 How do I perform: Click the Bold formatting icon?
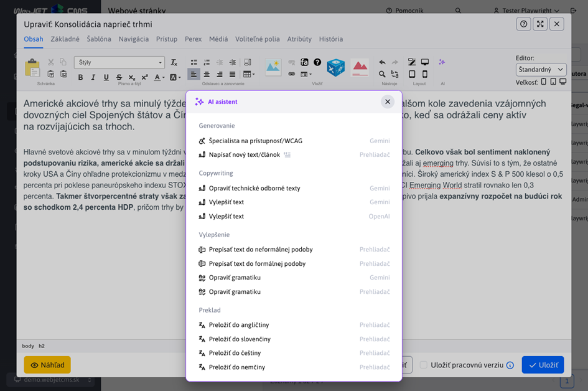[x=80, y=77]
